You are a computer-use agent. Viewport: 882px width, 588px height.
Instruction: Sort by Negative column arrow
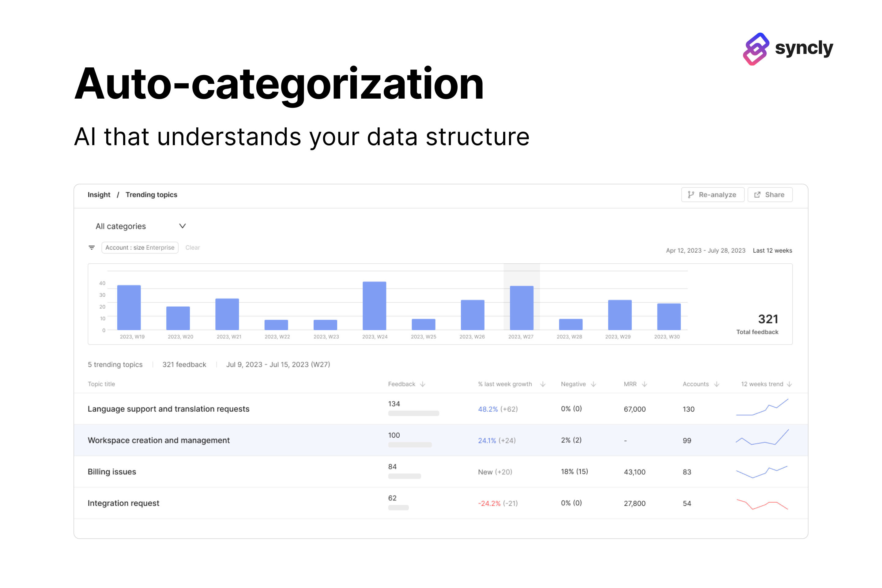[x=593, y=384]
